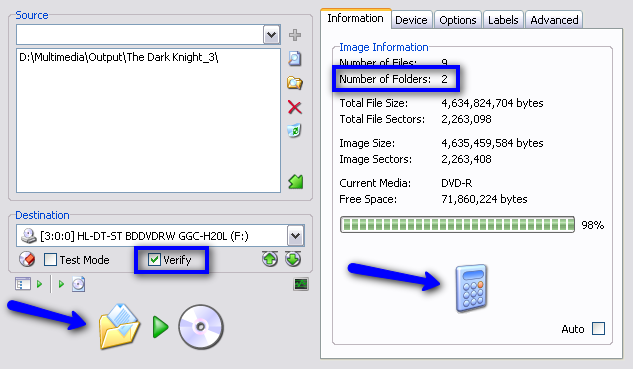Expand the Destination drive dropdown arrow
Image resolution: width=633 pixels, height=369 pixels.
point(296,236)
